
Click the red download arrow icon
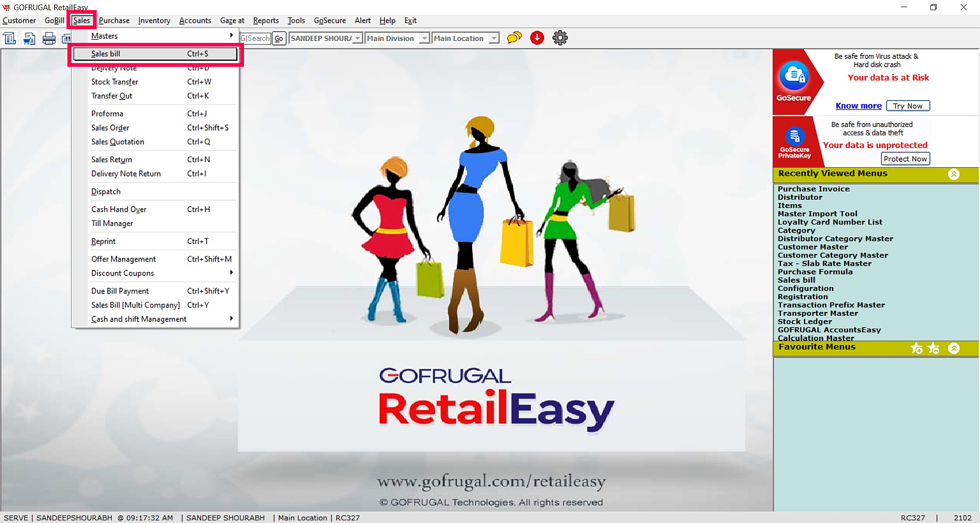pos(537,38)
